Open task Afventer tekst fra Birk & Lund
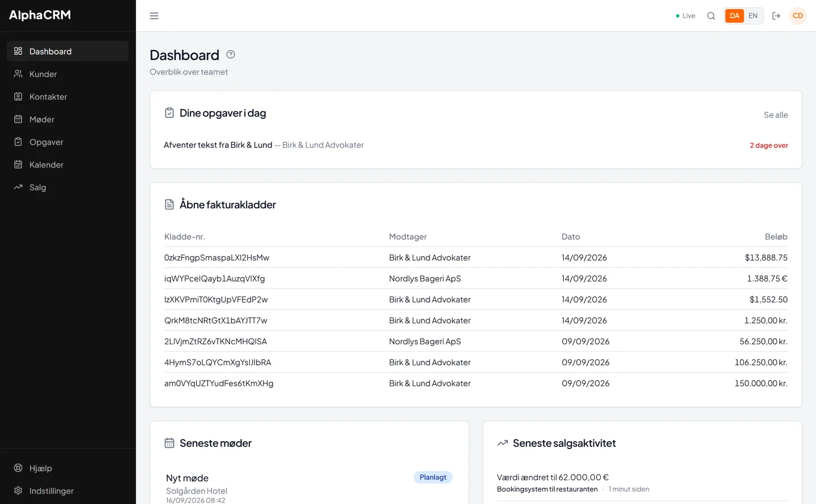Image resolution: width=816 pixels, height=504 pixels. 218,145
